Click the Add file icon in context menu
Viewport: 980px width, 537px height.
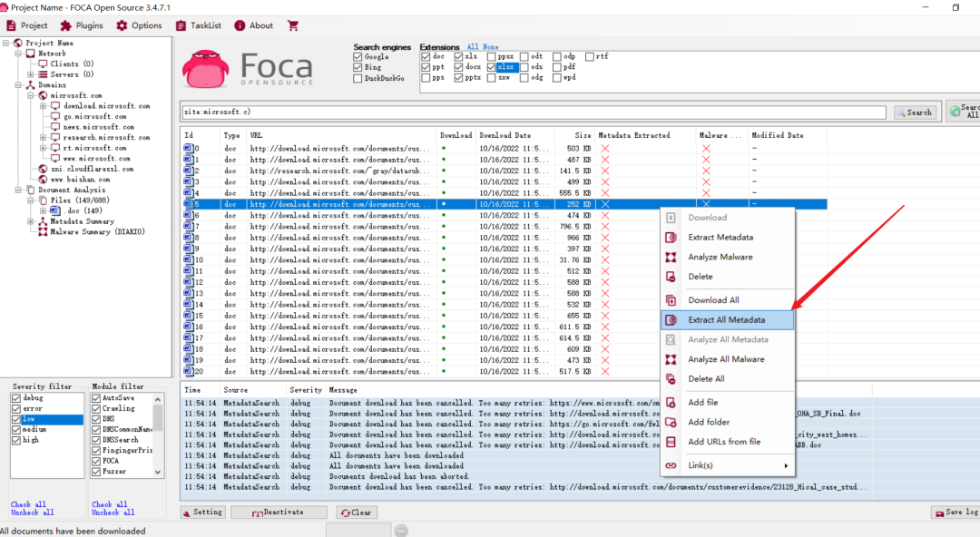(x=671, y=403)
